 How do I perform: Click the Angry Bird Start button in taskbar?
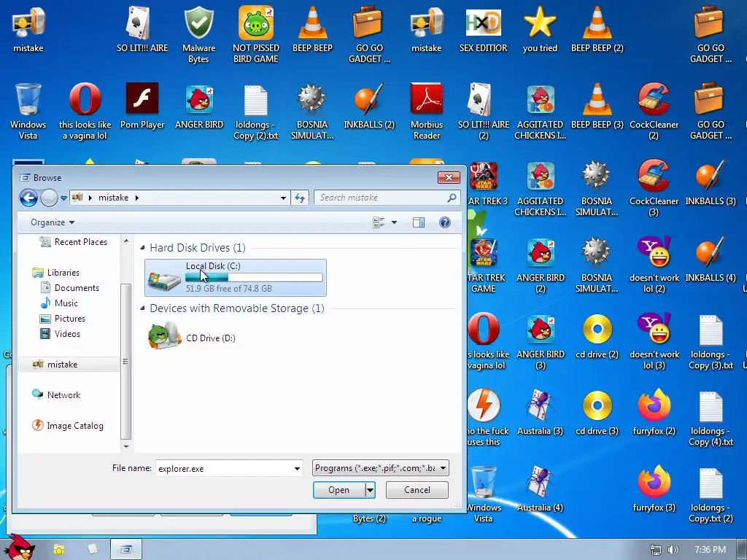click(19, 548)
